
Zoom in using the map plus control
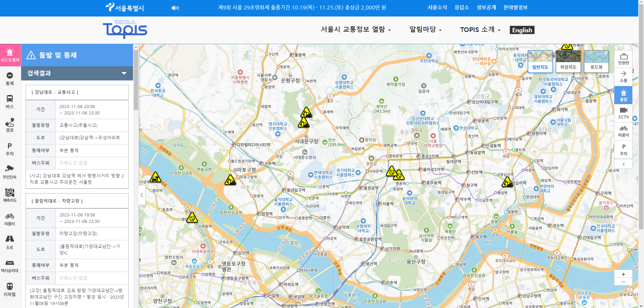coord(623,274)
